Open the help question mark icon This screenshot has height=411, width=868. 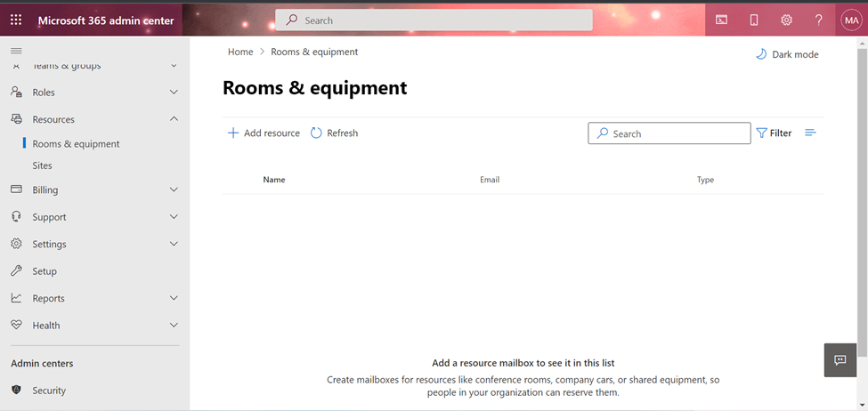click(819, 20)
